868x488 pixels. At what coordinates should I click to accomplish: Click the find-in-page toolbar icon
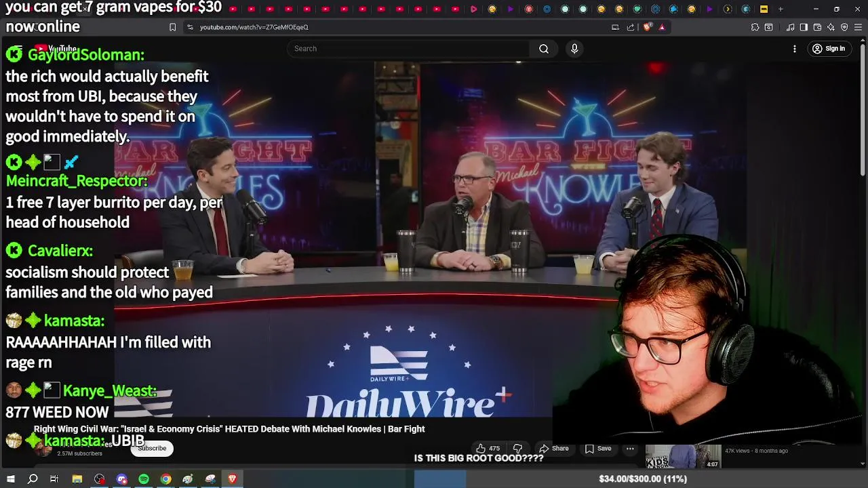click(x=768, y=27)
